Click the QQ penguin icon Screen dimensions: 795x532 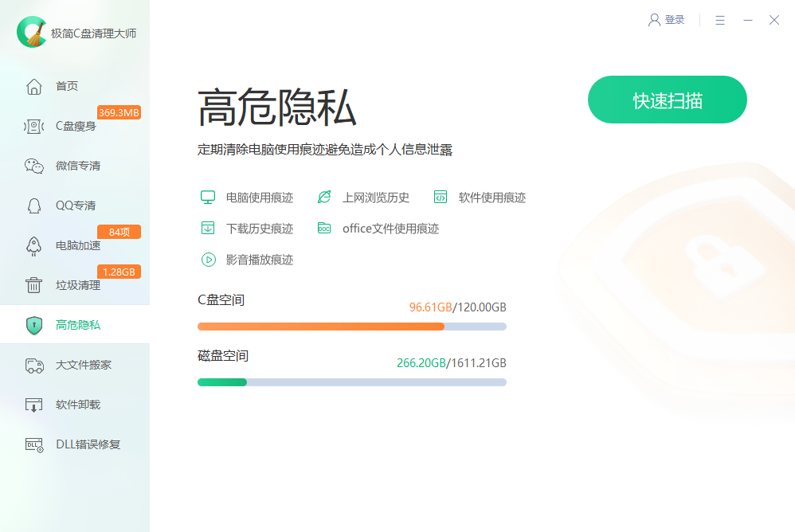click(x=33, y=205)
